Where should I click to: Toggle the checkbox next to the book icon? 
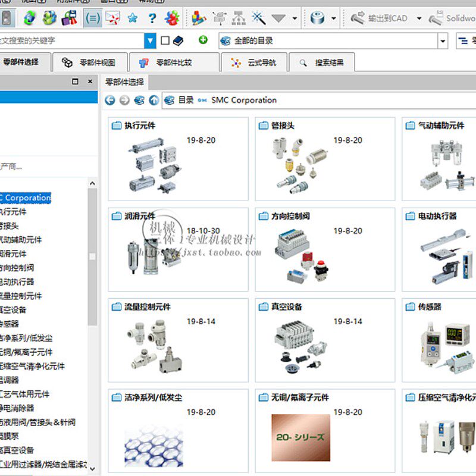tap(165, 40)
